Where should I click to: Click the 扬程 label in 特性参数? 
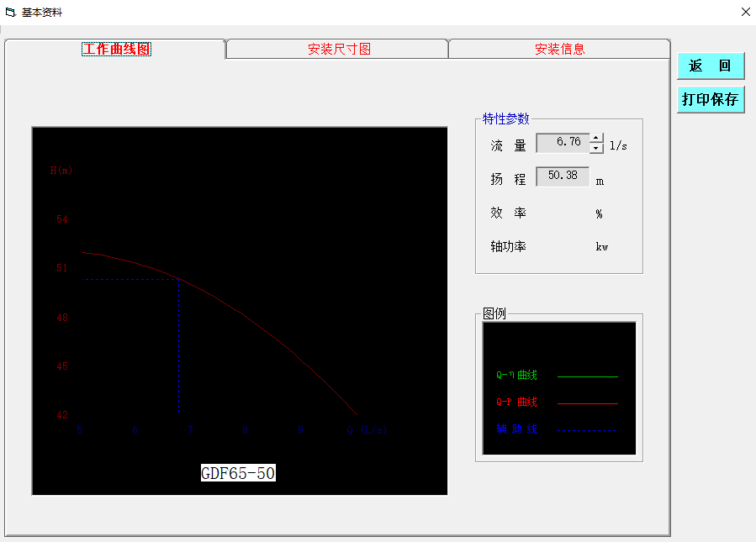tap(508, 179)
